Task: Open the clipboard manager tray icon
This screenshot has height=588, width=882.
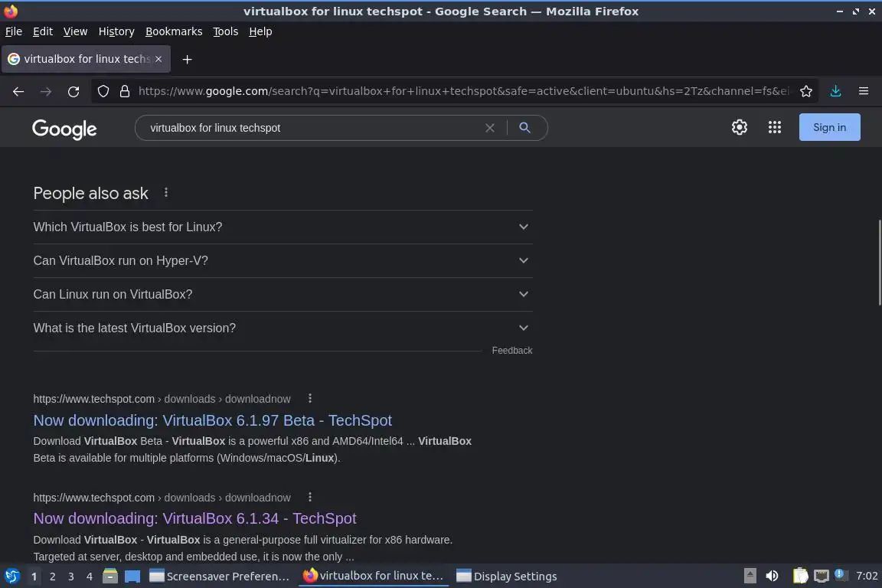Action: pos(800,576)
